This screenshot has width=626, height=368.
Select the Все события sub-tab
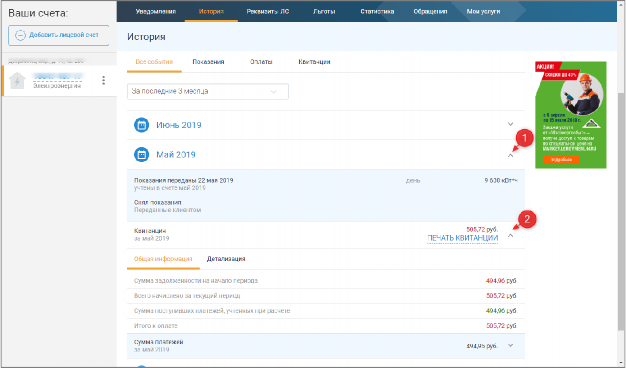tap(154, 62)
